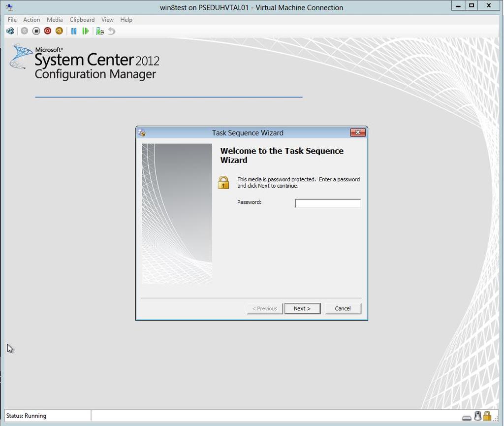
Task: Click 'Welcome to the Task Sequence Wizard' heading
Action: tap(282, 155)
